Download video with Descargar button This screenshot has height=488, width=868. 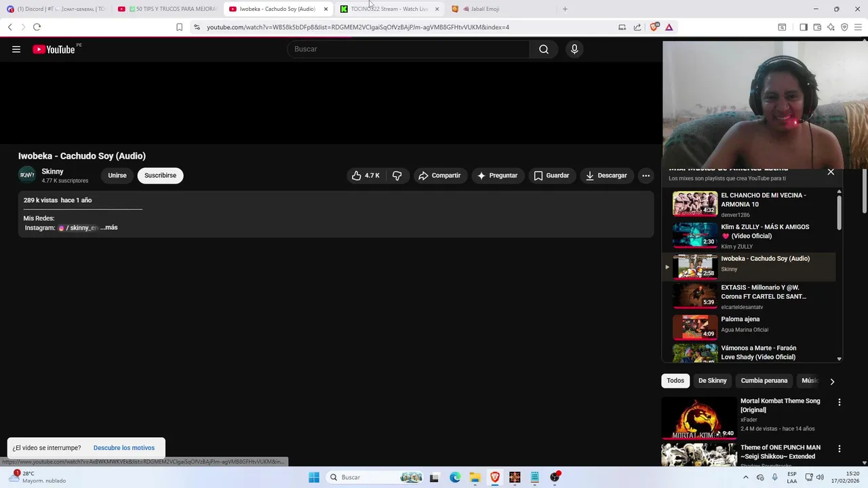[x=606, y=176]
